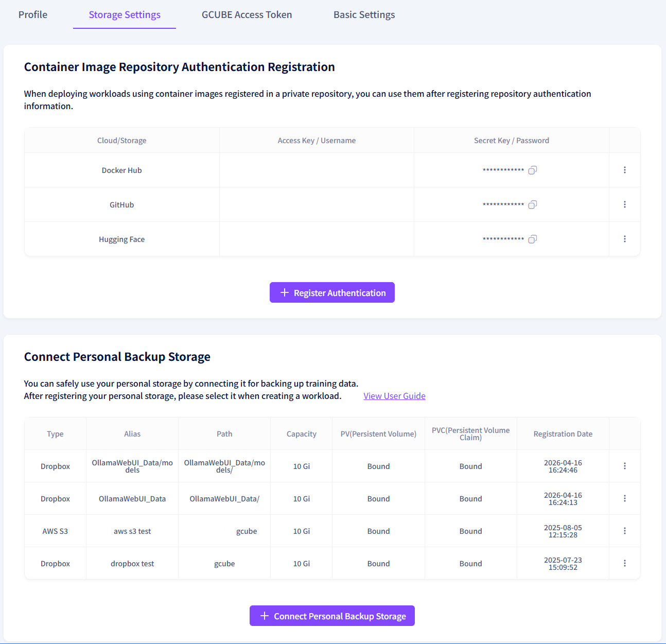Click the Registration Date column header
This screenshot has height=644, width=666.
pyautogui.click(x=563, y=434)
